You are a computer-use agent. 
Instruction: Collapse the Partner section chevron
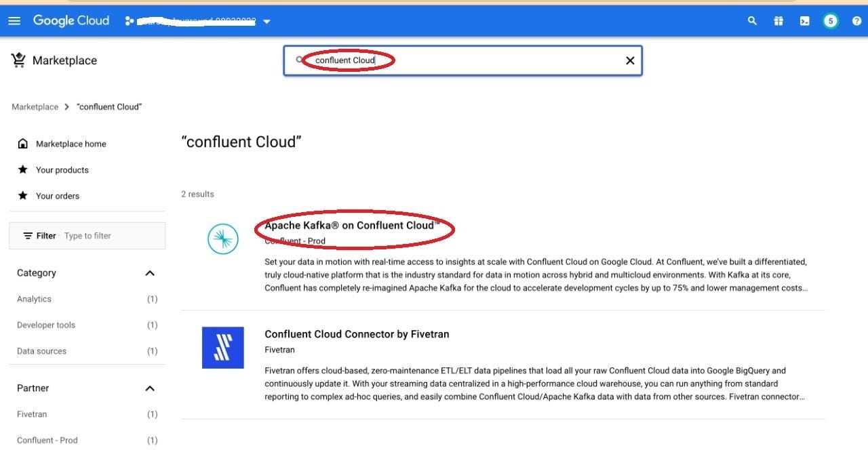pyautogui.click(x=150, y=388)
